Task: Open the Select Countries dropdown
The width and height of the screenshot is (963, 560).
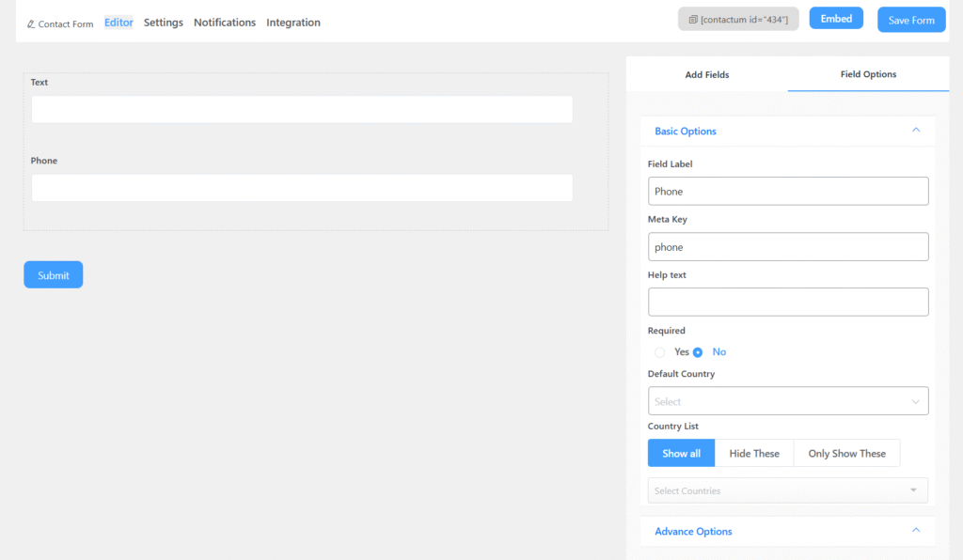Action: pos(788,490)
